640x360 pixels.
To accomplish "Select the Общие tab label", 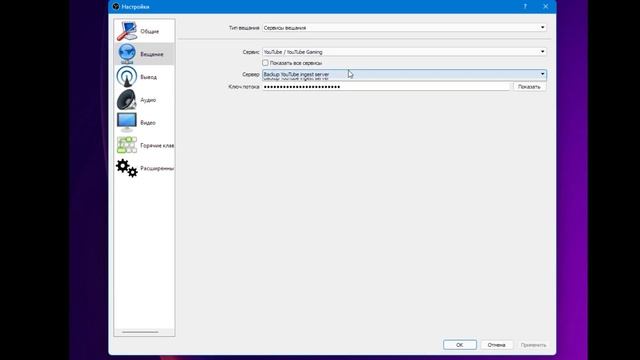I will [x=150, y=31].
